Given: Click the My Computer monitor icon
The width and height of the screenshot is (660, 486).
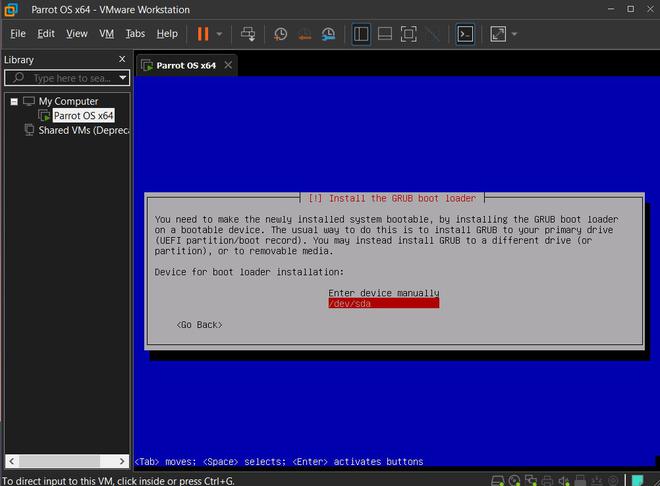Looking at the screenshot, I should (x=29, y=101).
